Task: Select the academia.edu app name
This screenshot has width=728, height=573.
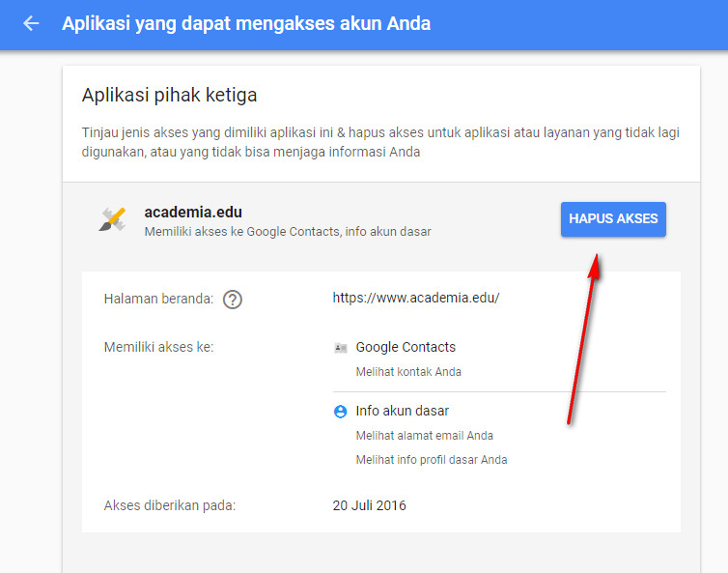Action: coord(193,212)
